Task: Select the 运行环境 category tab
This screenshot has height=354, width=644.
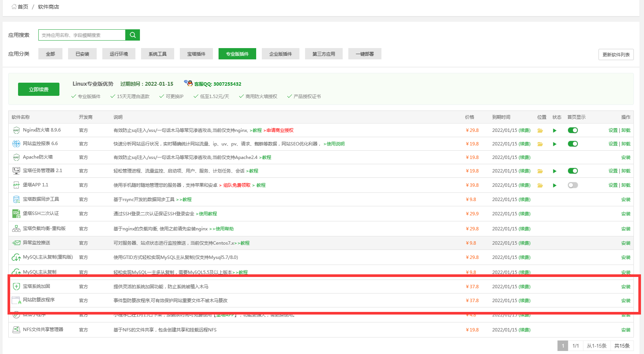Action: pyautogui.click(x=119, y=54)
